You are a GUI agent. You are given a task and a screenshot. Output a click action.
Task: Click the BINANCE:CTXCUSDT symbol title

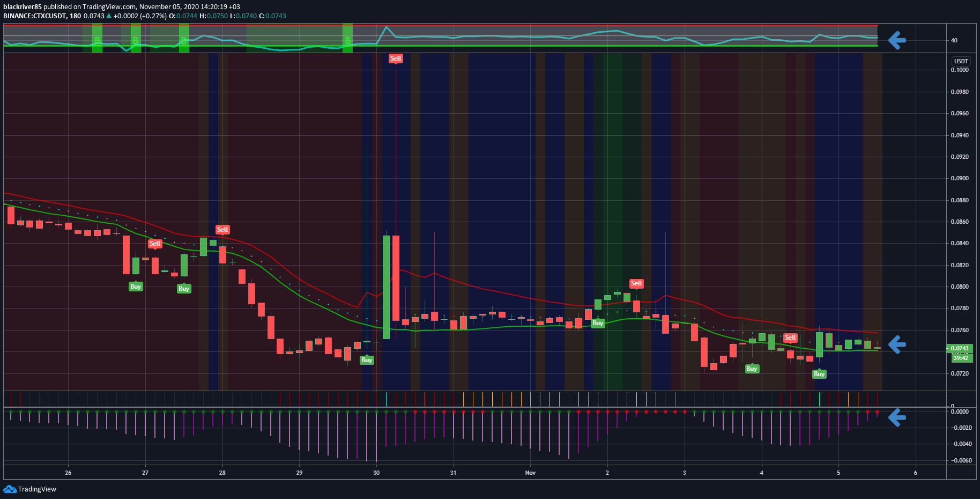click(x=35, y=16)
